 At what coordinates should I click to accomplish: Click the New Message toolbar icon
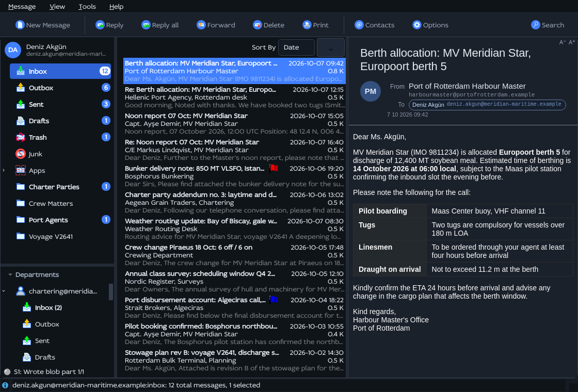[x=20, y=25]
